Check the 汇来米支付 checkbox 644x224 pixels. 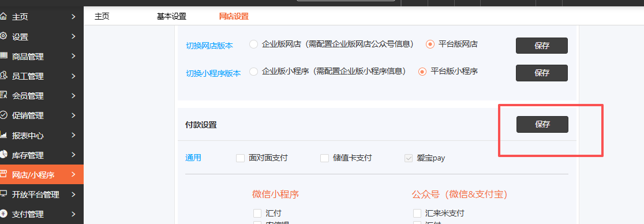[417, 213]
